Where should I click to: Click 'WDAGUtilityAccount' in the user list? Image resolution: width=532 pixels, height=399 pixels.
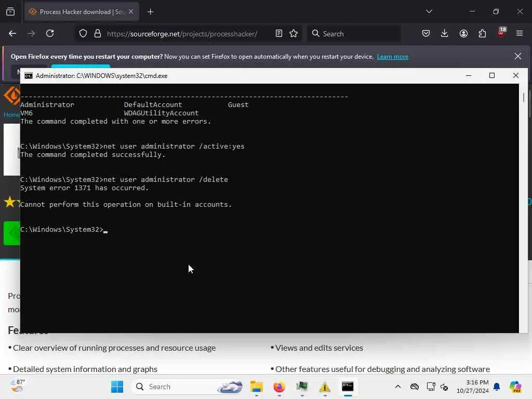[x=161, y=113]
